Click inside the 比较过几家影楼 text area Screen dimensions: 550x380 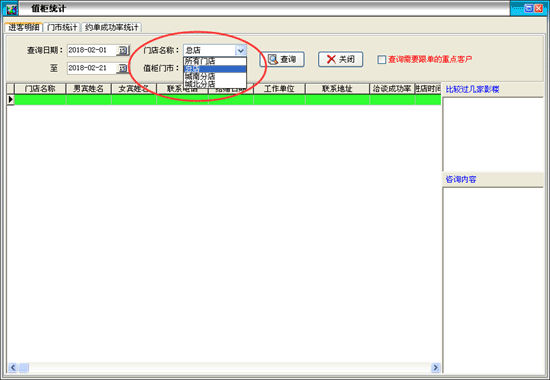[493, 134]
